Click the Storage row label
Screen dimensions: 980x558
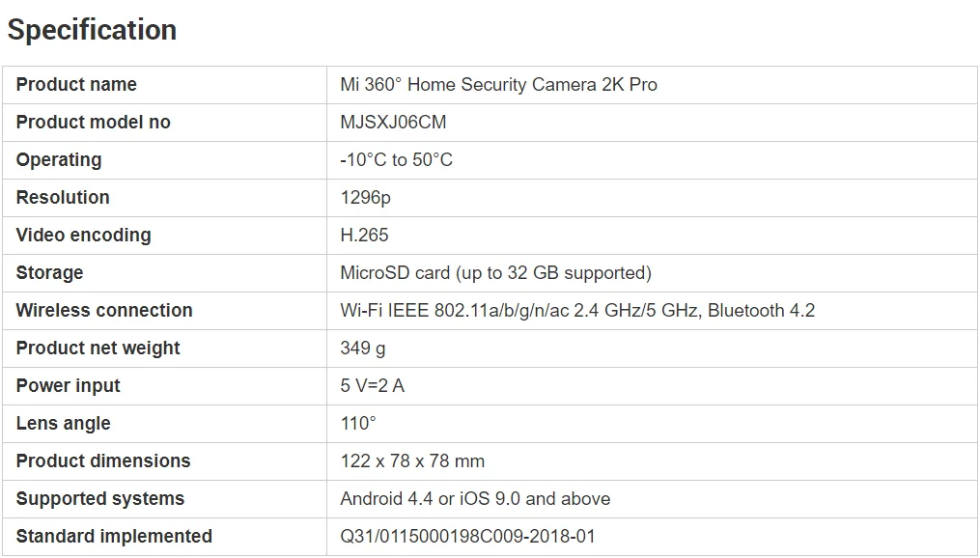[x=49, y=273]
